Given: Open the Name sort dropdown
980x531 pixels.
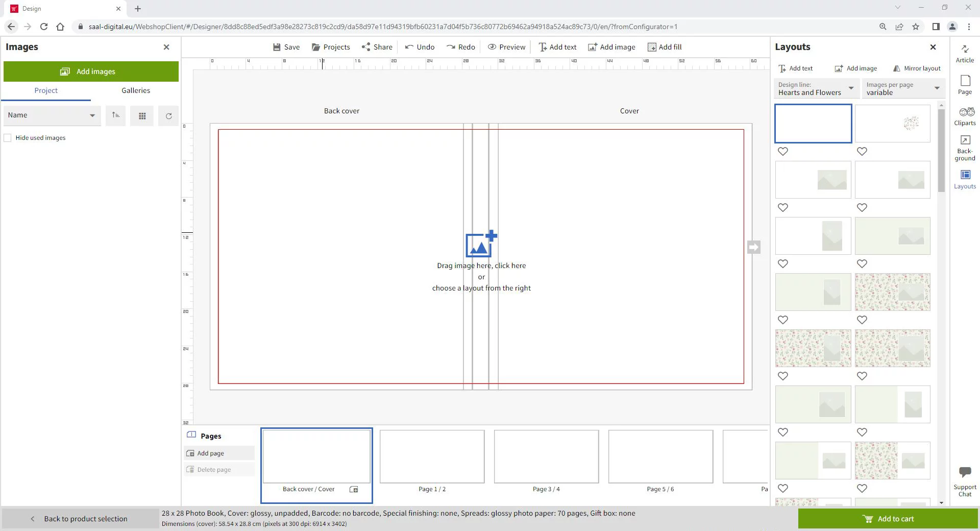Looking at the screenshot, I should [51, 115].
